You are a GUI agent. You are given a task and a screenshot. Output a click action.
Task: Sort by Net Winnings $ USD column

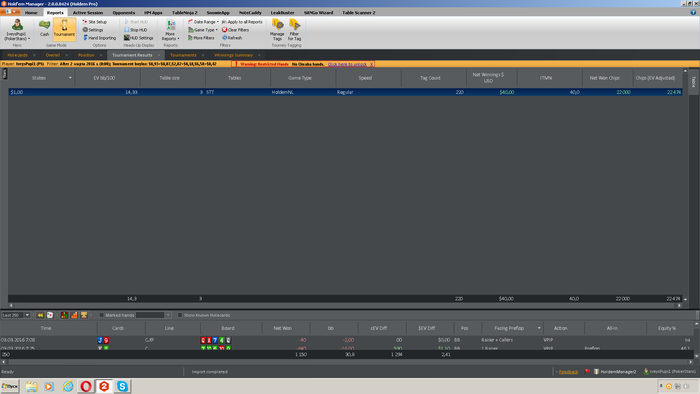[488, 78]
